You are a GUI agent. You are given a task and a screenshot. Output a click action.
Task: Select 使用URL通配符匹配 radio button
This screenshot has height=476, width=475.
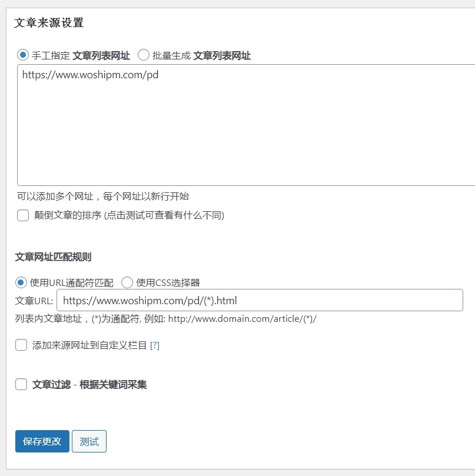[x=21, y=282]
